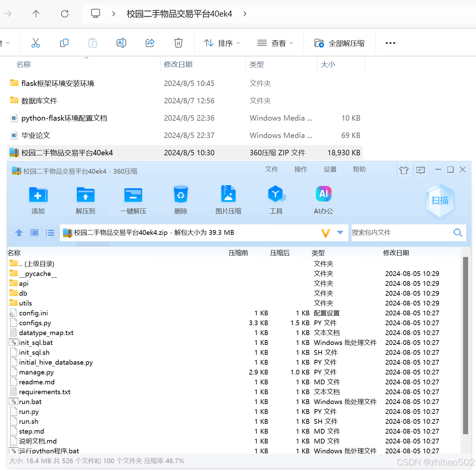Sort Explorer list by 大小 column header
The width and height of the screenshot is (476, 471).
pyautogui.click(x=328, y=64)
